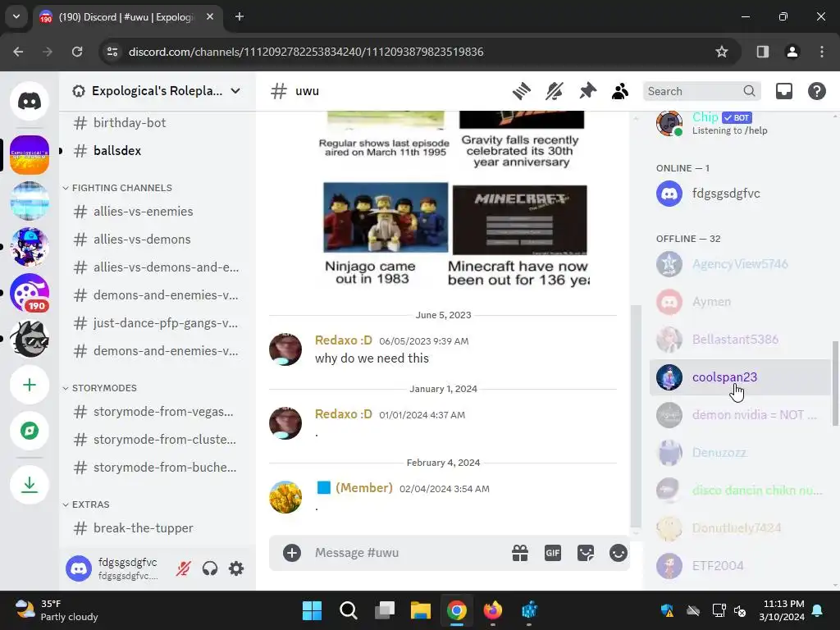Open the Threads icon in channel header
Image resolution: width=840 pixels, height=630 pixels.
521,91
